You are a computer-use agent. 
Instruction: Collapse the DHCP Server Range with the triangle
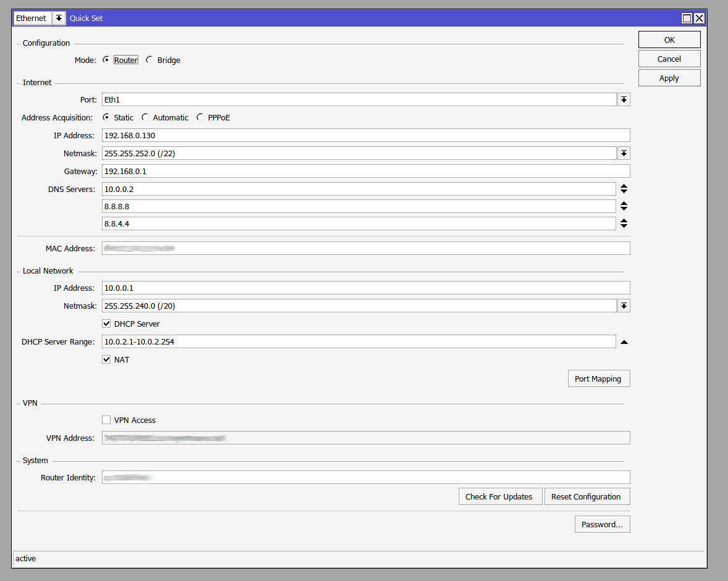[x=624, y=341]
